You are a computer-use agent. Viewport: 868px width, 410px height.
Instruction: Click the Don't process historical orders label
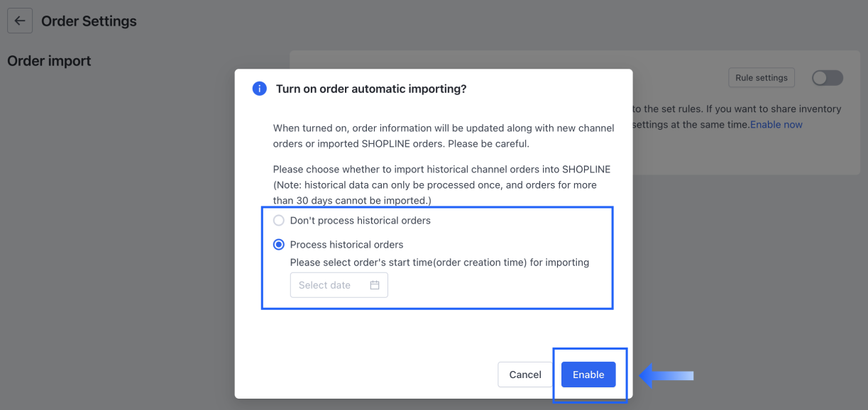tap(361, 221)
